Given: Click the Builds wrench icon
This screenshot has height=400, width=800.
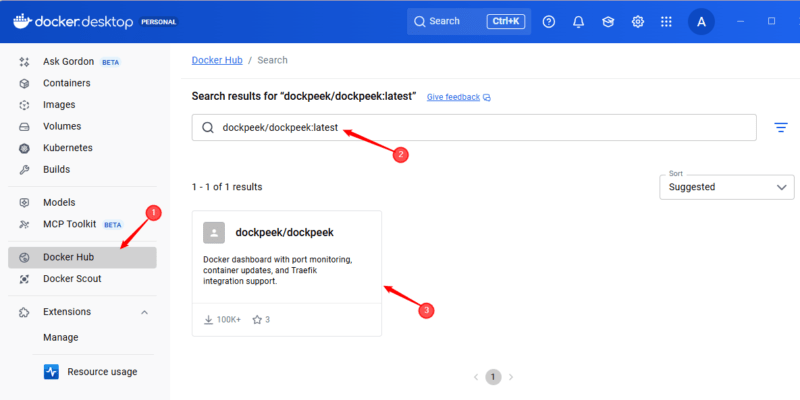Looking at the screenshot, I should (x=24, y=170).
